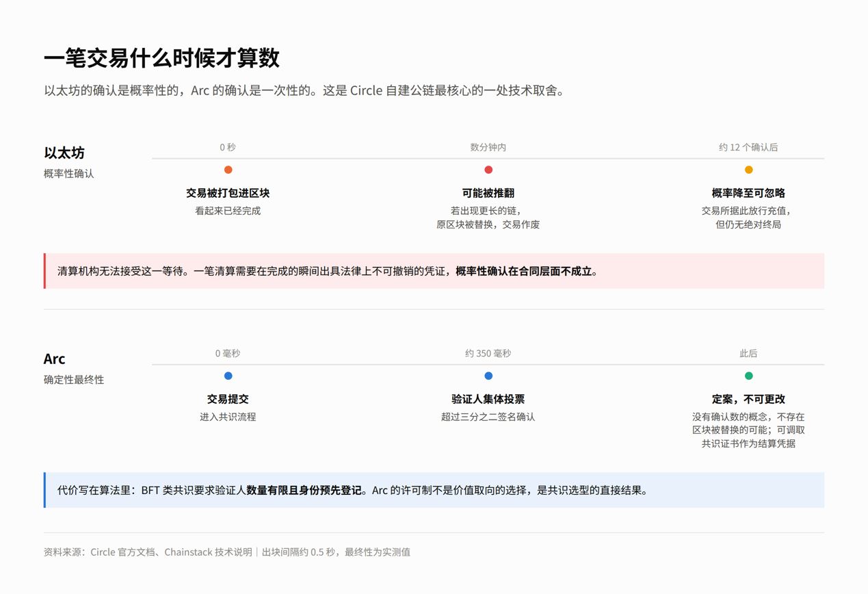The image size is (868, 594).
Task: Click the 交易被打包进区块 heading
Action: click(228, 193)
